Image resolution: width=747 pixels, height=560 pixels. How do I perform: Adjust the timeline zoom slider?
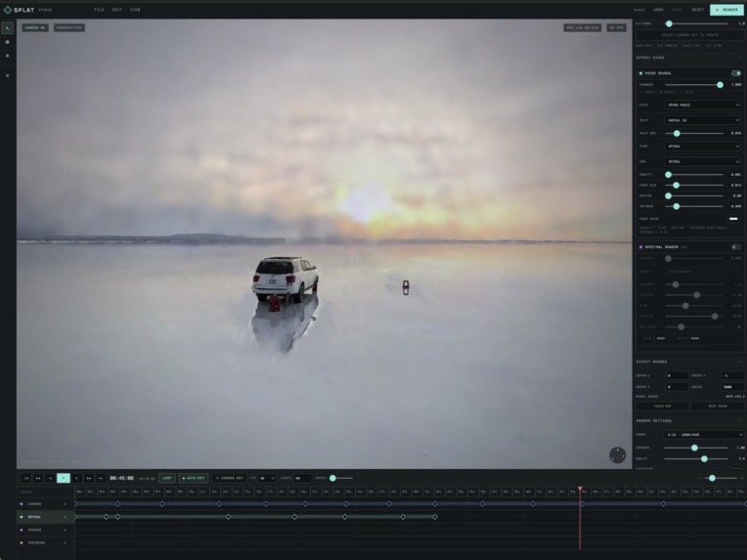(721, 478)
